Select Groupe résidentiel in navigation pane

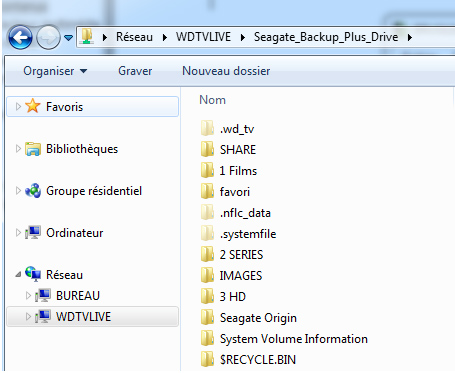pyautogui.click(x=94, y=191)
